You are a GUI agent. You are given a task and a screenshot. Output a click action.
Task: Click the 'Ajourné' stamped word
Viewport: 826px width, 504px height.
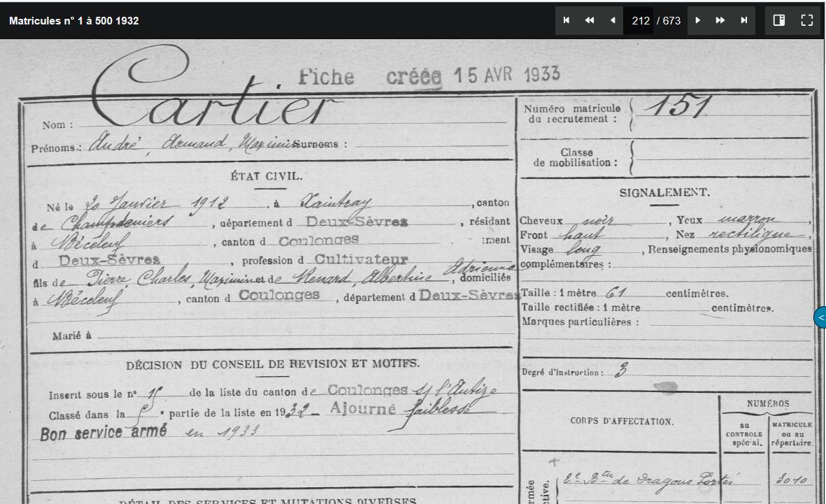pos(362,408)
